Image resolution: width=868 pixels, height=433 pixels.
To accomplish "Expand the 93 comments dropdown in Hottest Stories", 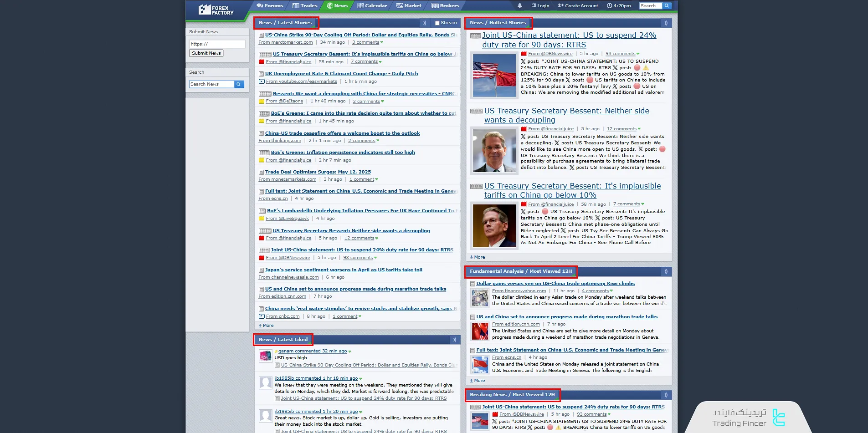I will (x=638, y=54).
